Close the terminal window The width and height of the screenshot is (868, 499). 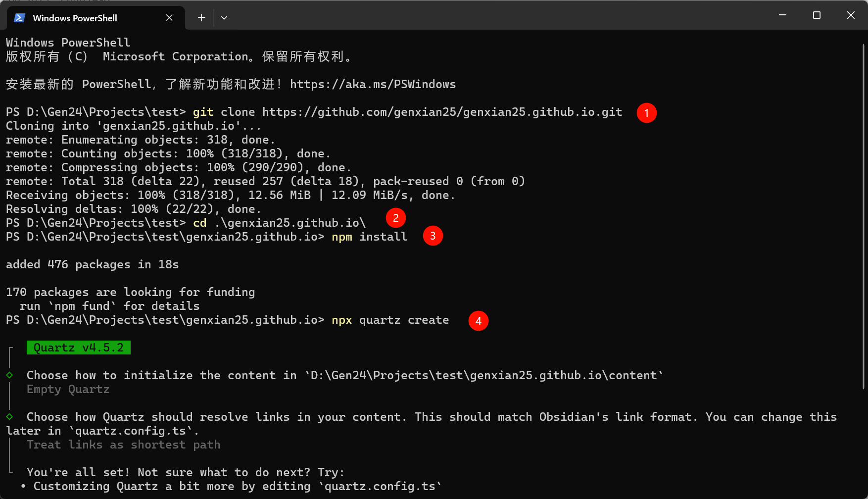(x=851, y=15)
